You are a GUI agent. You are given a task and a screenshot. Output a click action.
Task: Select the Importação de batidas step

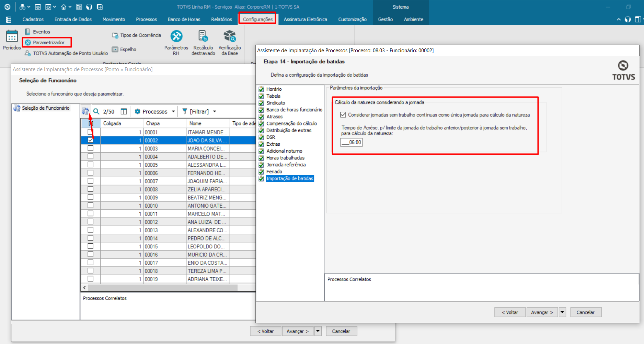click(290, 178)
